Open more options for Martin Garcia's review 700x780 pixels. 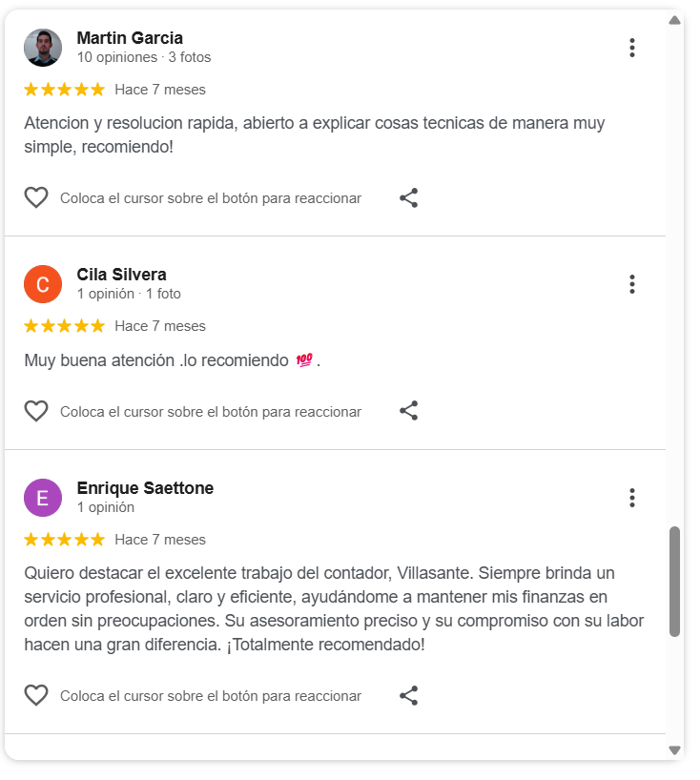631,48
